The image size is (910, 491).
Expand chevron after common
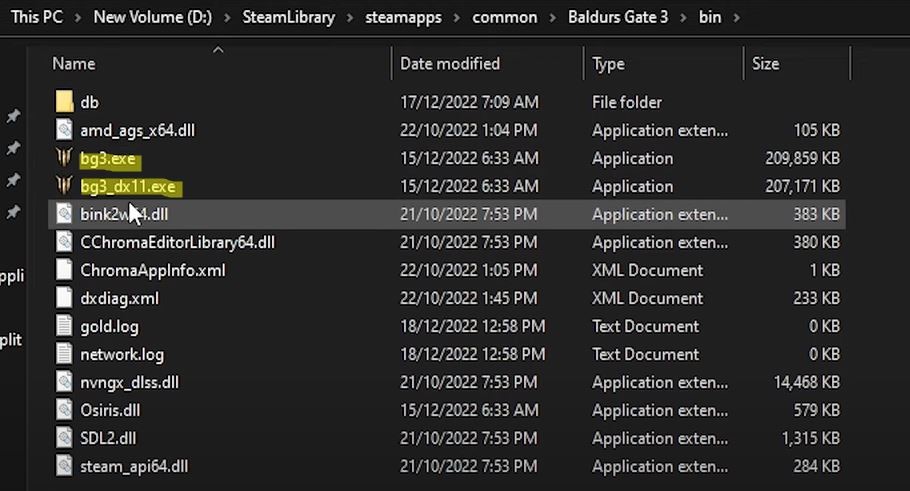point(552,18)
